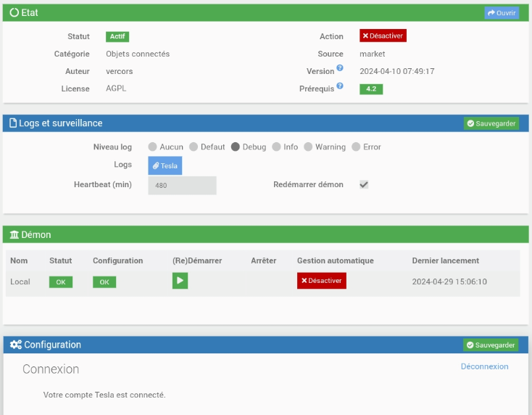532x415 pixels.
Task: Open the Tesla log file
Action: pyautogui.click(x=165, y=165)
